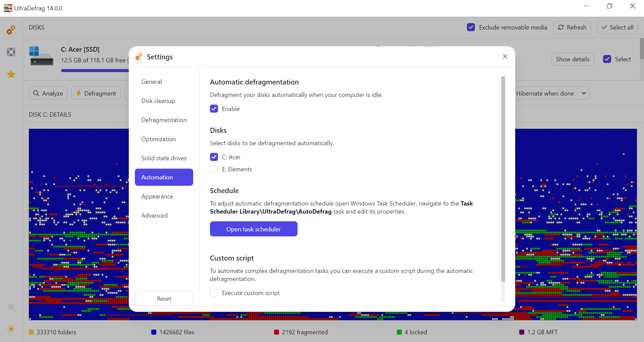
Task: Toggle the Select checkbox for drive C:
Action: (607, 59)
